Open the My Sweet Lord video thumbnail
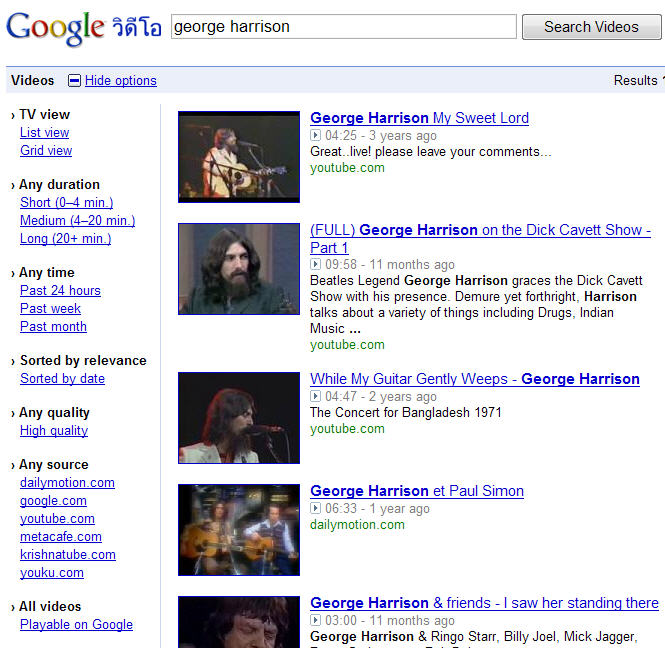 [239, 156]
